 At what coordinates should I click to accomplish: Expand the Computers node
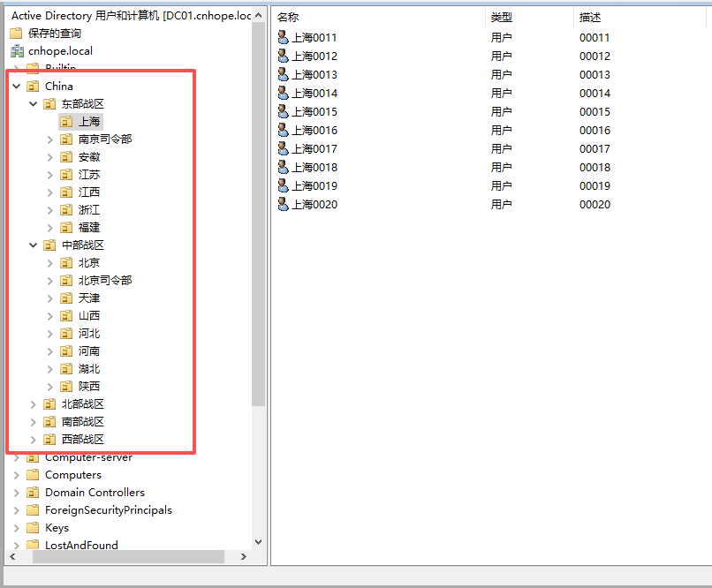[x=17, y=475]
